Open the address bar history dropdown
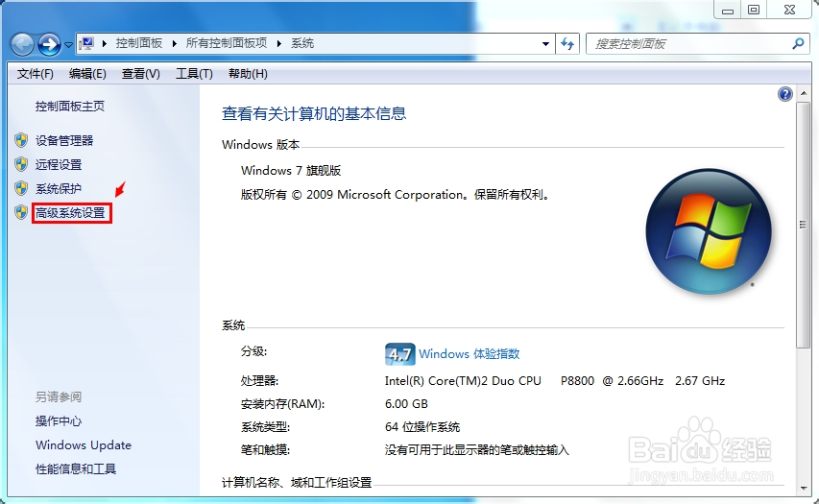 [545, 44]
